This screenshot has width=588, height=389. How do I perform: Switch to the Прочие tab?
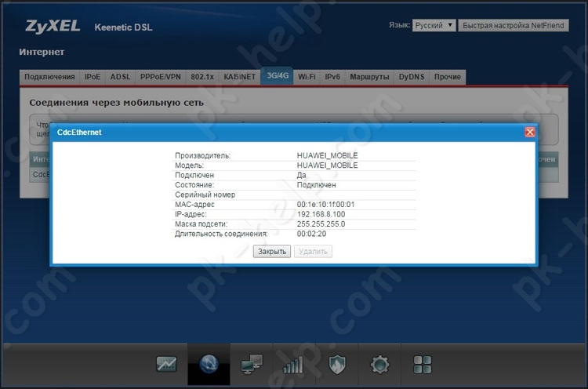pos(448,77)
